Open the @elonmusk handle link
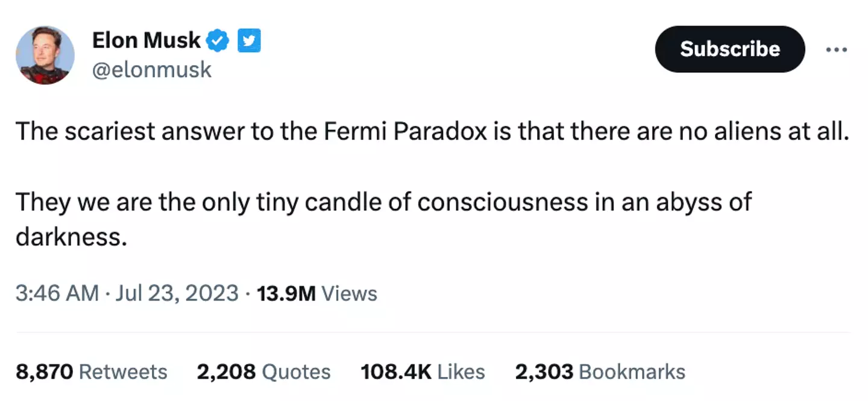The image size is (868, 401). tap(151, 70)
